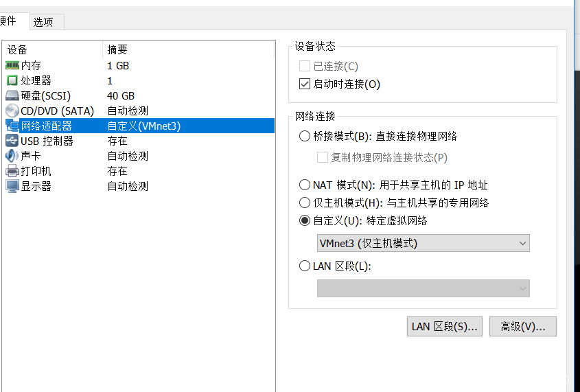Toggle the 启动时连接 (connect at power on) checkbox
This screenshot has height=392, width=580.
pyautogui.click(x=305, y=84)
